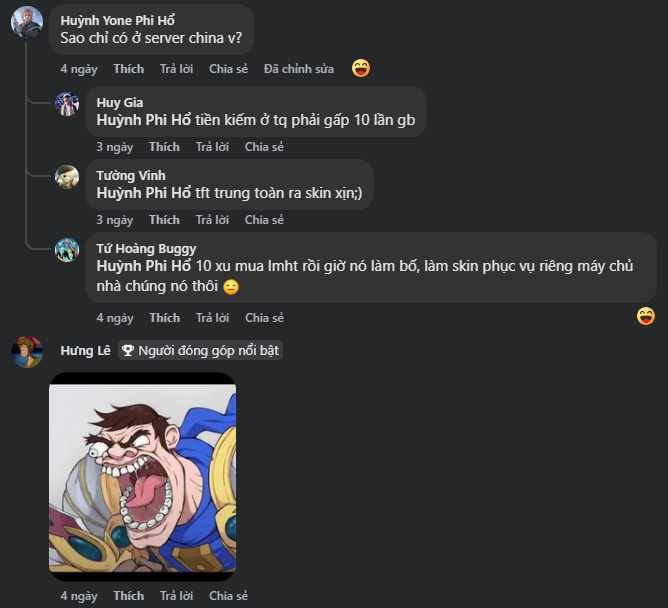Image resolution: width=668 pixels, height=608 pixels.
Task: Open the laughing reaction on Huỳnh Yone Phi Hổ's comment
Action: coord(361,68)
